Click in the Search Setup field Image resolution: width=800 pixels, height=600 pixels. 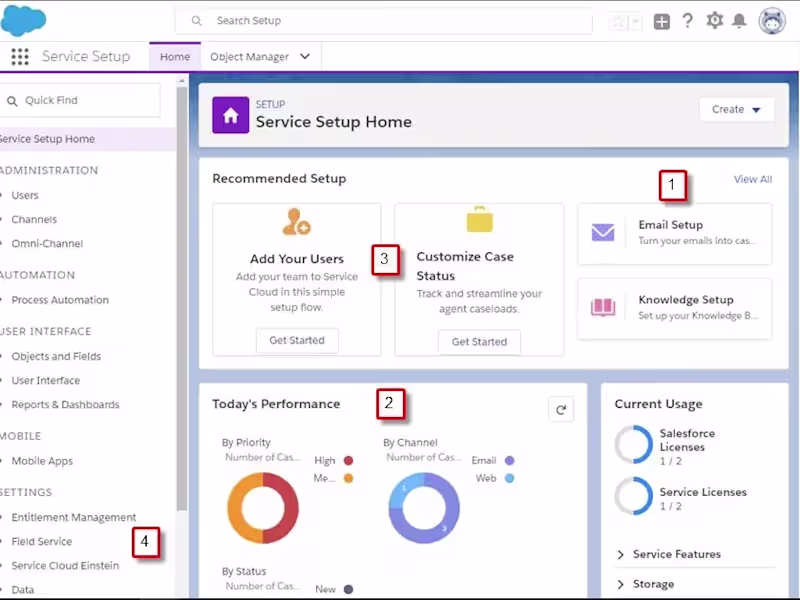[384, 21]
